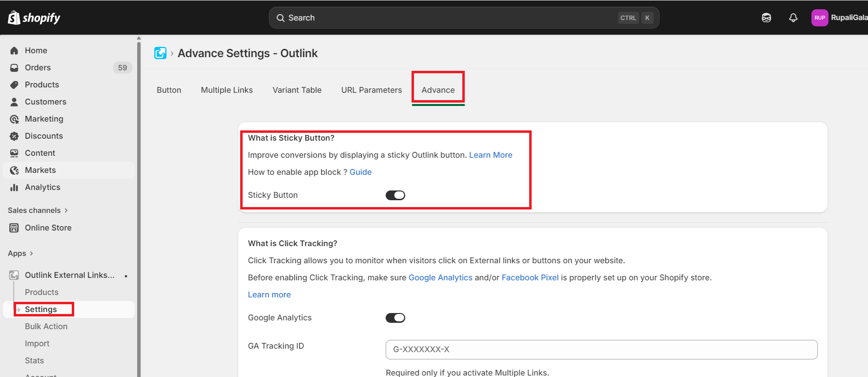Click the "Advance Settings - Outlink" title

248,53
